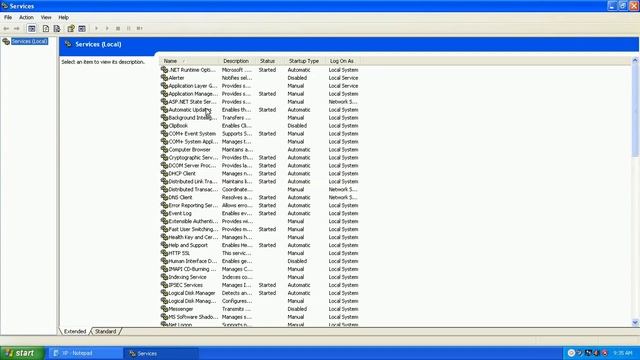The image size is (640, 360).
Task: Click the scroll up arrow of services list
Action: pos(635,60)
